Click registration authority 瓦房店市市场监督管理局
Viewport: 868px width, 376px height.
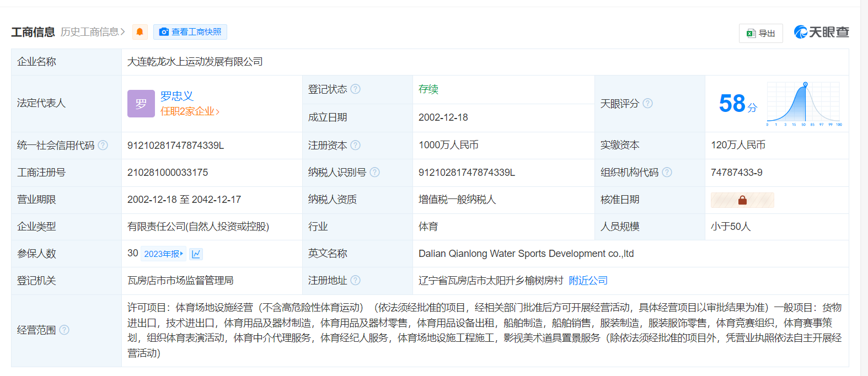point(180,281)
